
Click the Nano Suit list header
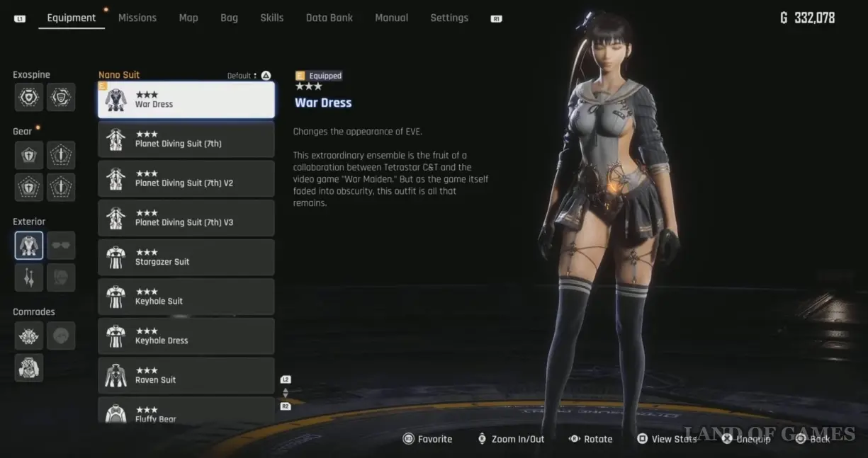[x=119, y=75]
